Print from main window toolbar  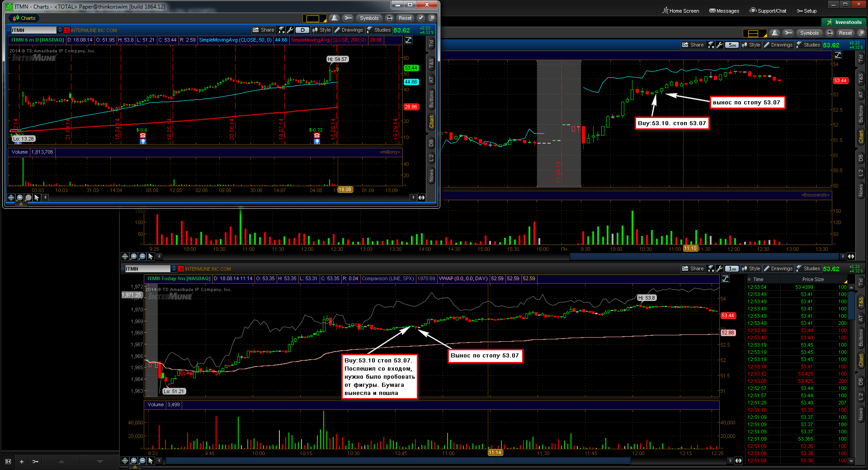(830, 33)
